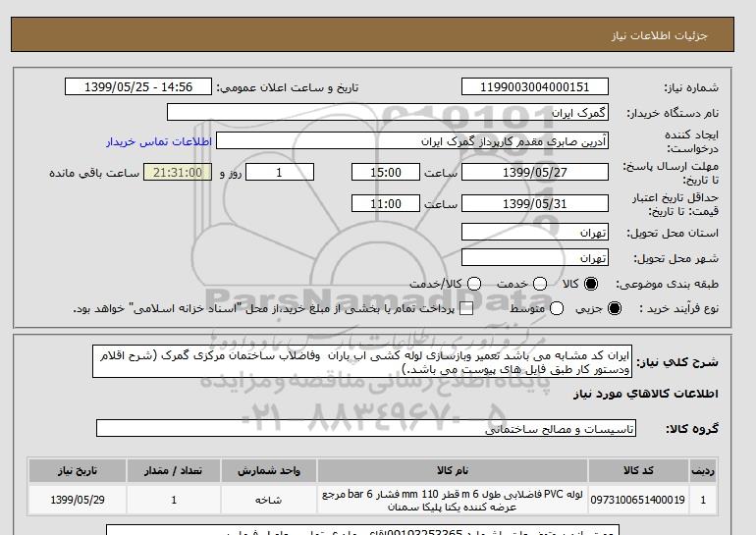The width and height of the screenshot is (756, 535).
Task: Click the کد کالا column header
Action: point(638,470)
